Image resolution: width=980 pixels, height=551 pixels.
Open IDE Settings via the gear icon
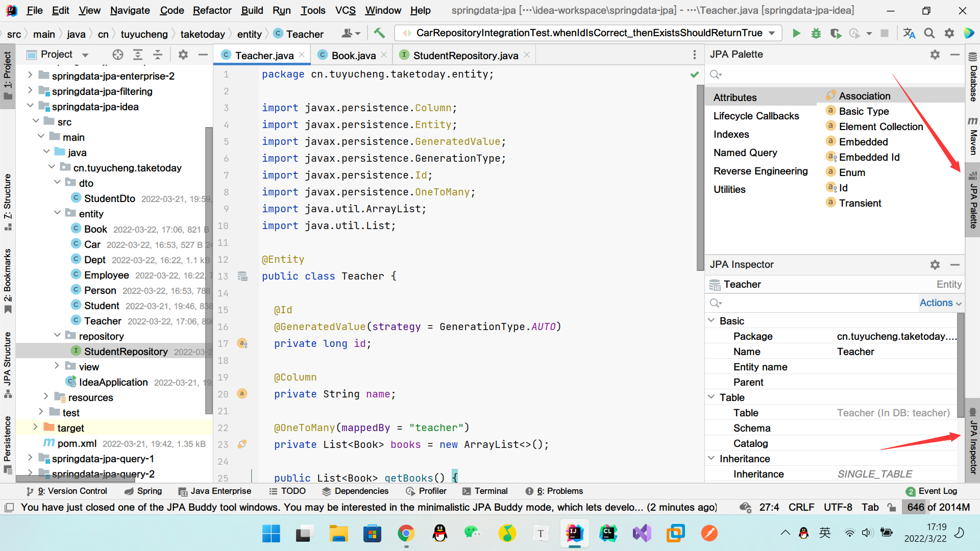click(x=949, y=33)
